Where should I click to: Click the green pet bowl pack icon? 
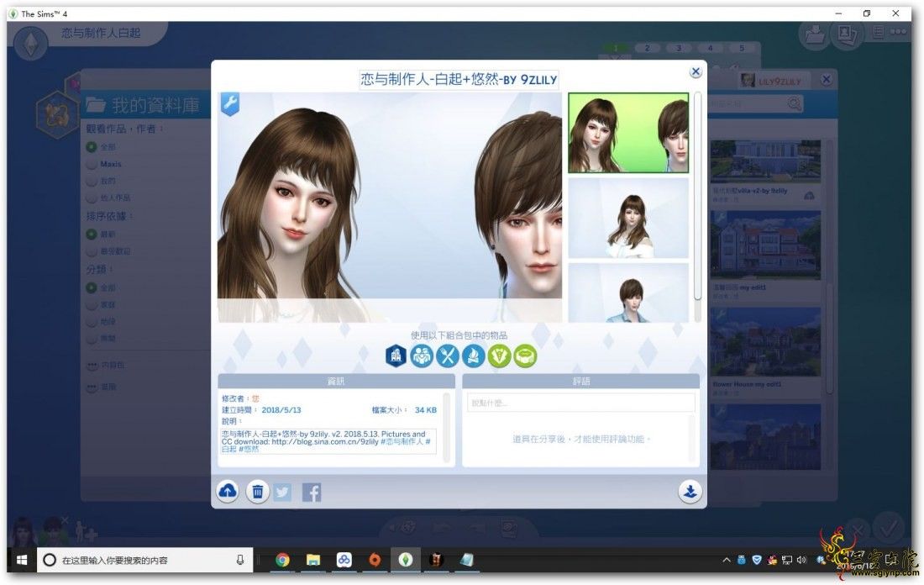[x=525, y=356]
